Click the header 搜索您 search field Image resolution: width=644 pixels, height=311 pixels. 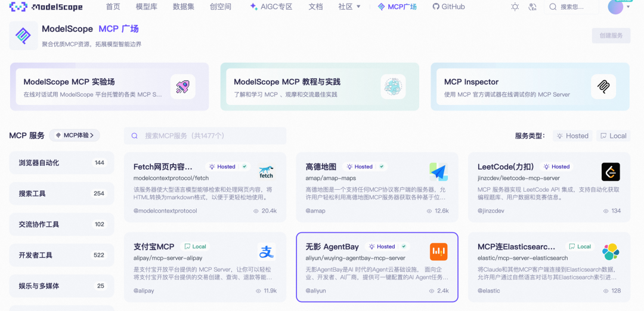pyautogui.click(x=572, y=7)
